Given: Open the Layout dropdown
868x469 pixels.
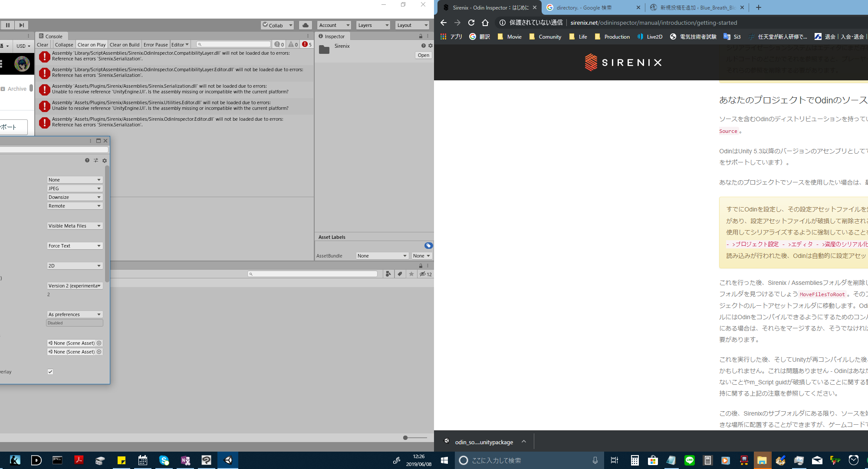Looking at the screenshot, I should [x=412, y=25].
